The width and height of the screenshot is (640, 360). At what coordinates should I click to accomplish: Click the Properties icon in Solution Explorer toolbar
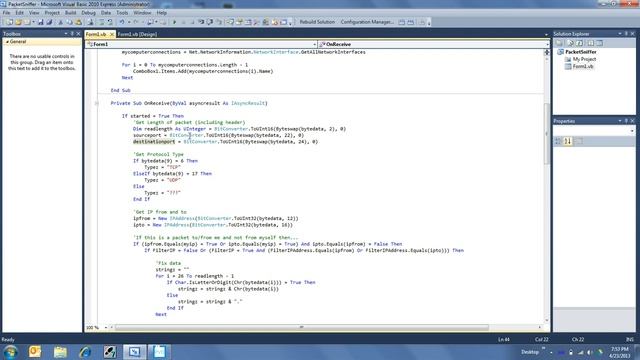(x=559, y=43)
